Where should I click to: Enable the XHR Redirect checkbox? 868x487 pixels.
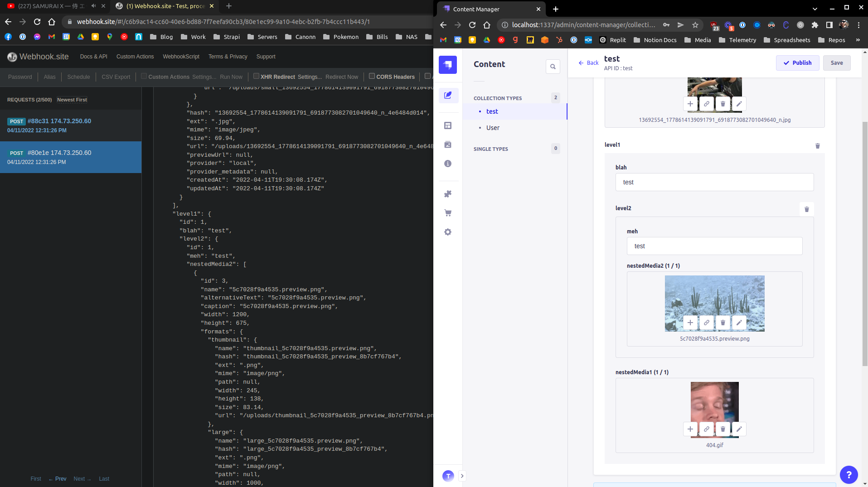click(x=257, y=77)
